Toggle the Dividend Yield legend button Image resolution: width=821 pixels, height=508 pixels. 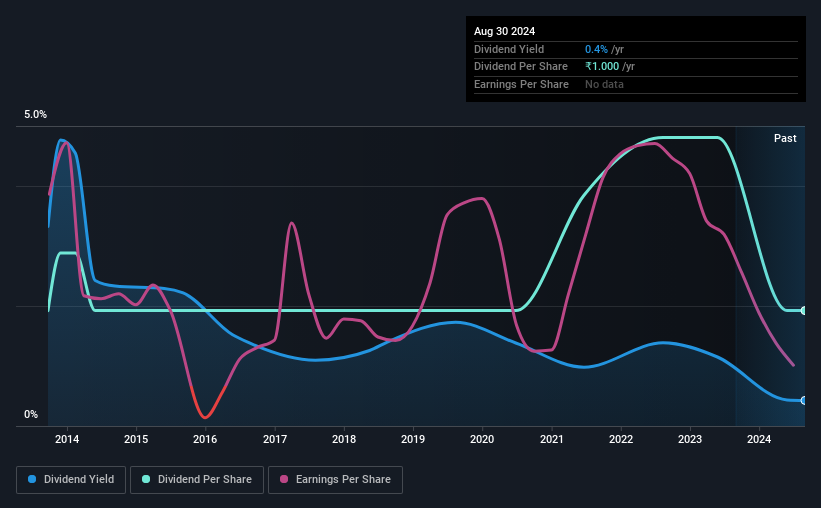point(71,480)
